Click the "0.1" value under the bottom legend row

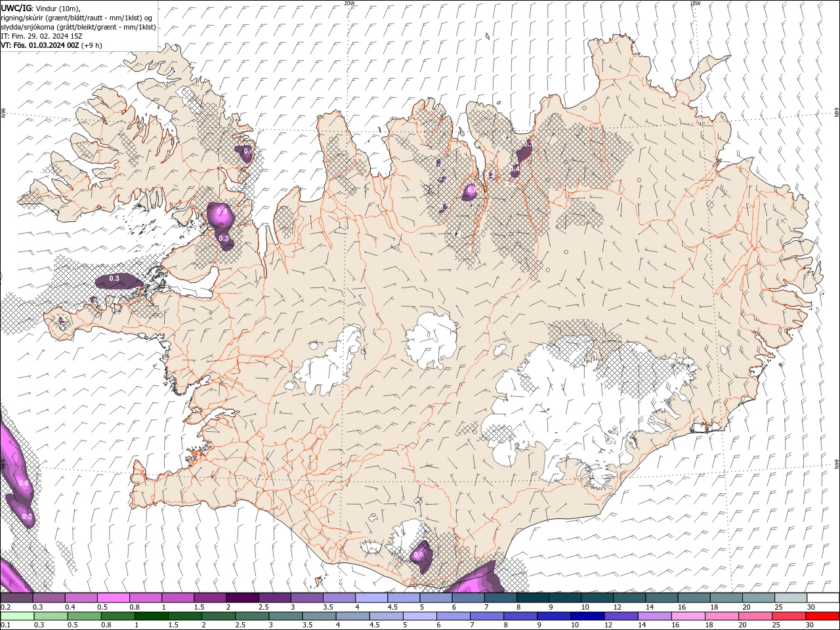pyautogui.click(x=5, y=625)
